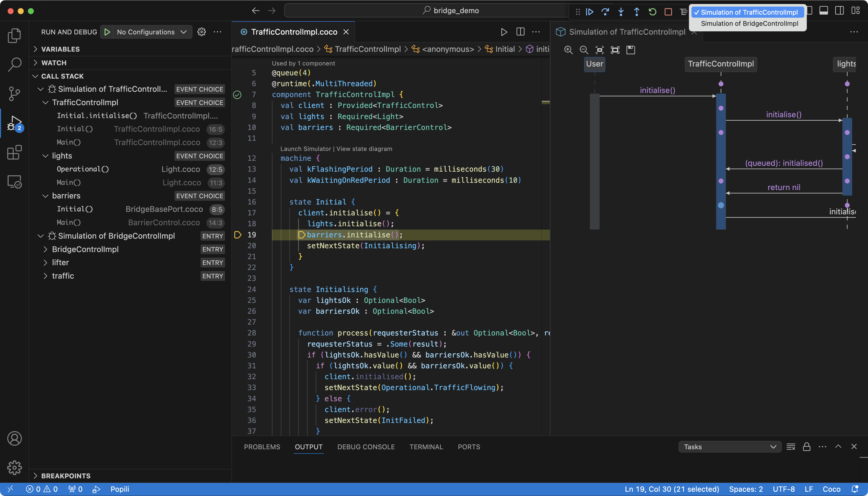Click the View state diagram link
This screenshot has width=868, height=496.
pyautogui.click(x=364, y=149)
